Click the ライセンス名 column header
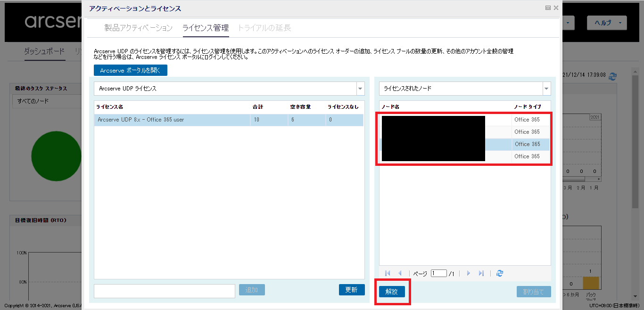The width and height of the screenshot is (644, 310). coord(109,107)
